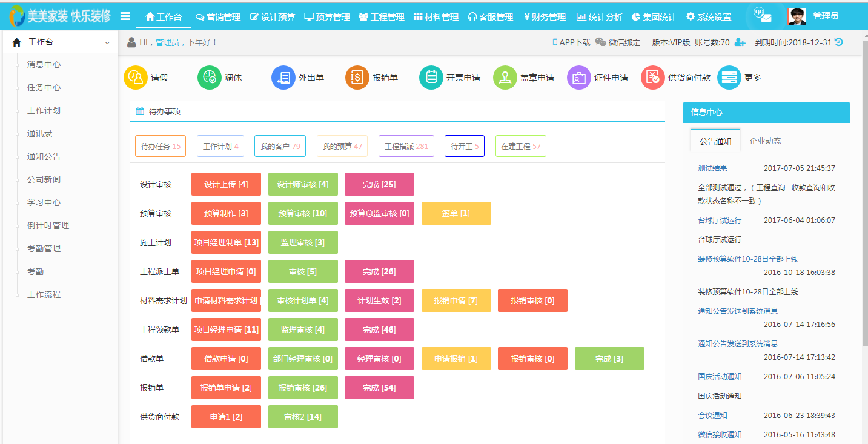Click the blue 外出单 outing form icon
This screenshot has height=444, width=868.
coord(283,78)
